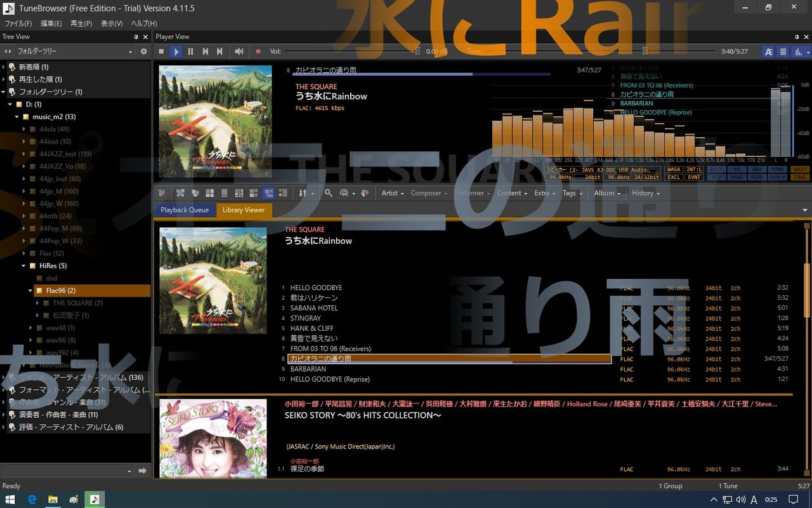Collapse the Flac96 folder node
812x508 pixels.
(30, 291)
